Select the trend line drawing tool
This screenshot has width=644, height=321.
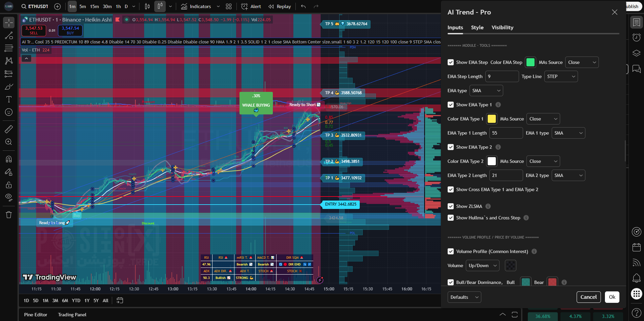click(x=9, y=36)
